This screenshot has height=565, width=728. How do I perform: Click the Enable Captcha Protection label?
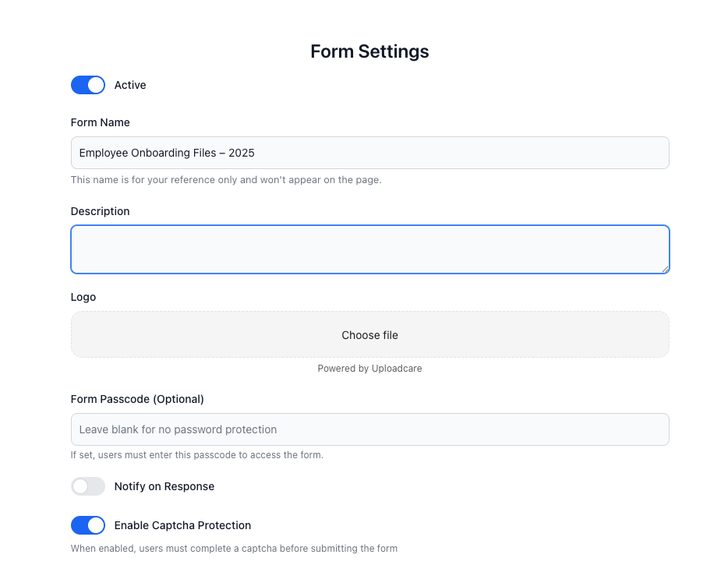182,525
